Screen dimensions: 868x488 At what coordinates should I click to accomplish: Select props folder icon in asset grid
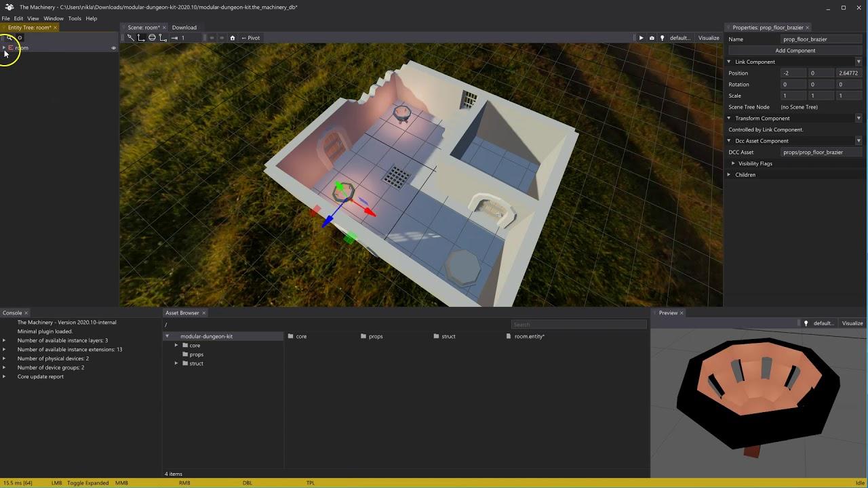pyautogui.click(x=363, y=336)
